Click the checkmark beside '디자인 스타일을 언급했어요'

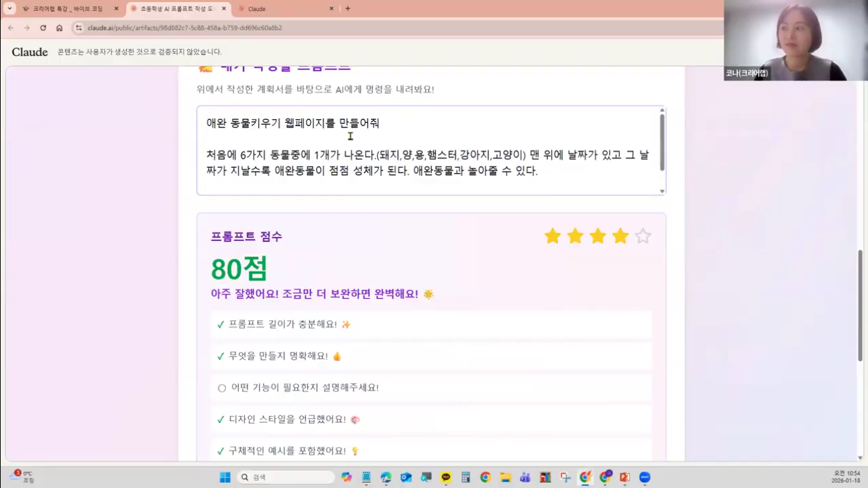tap(220, 418)
